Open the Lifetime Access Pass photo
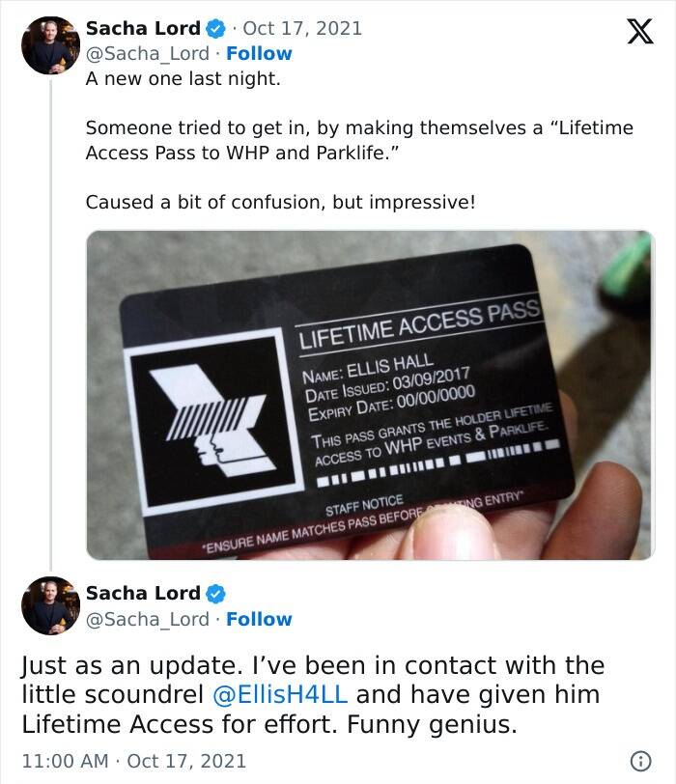This screenshot has height=784, width=676. pyautogui.click(x=371, y=395)
